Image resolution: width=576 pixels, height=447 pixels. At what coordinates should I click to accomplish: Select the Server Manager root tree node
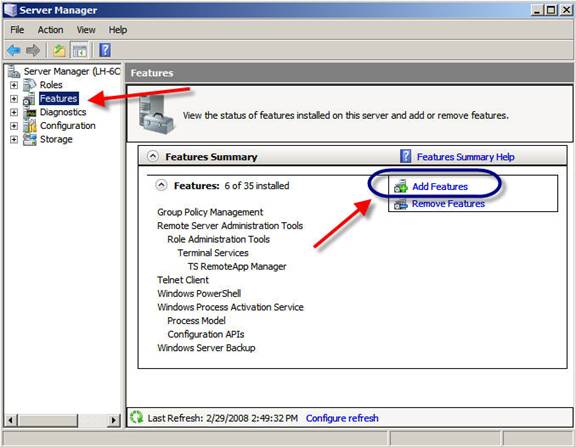coord(72,71)
